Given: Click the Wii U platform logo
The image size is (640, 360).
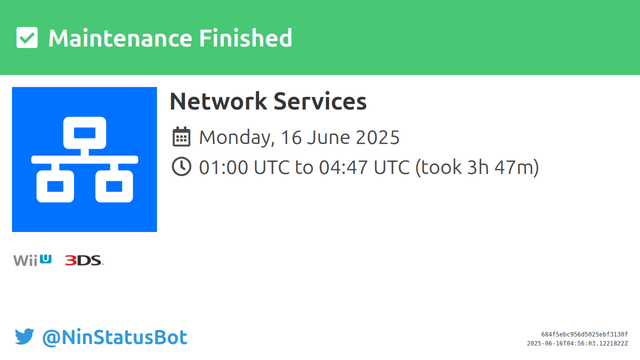Looking at the screenshot, I should pos(32,260).
